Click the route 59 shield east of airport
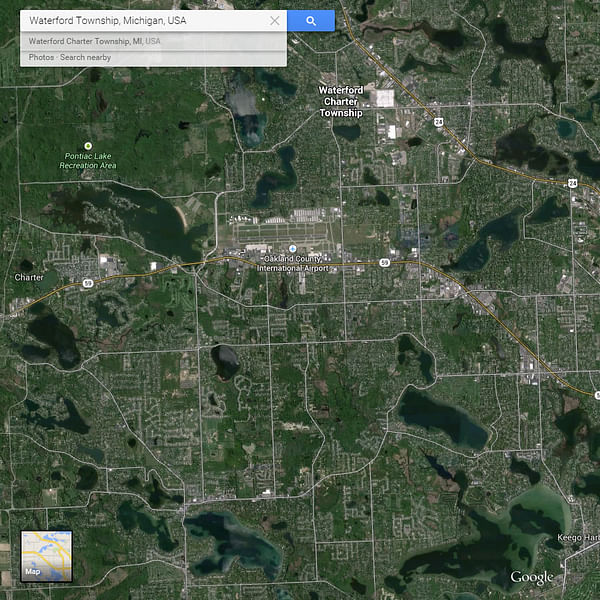The width and height of the screenshot is (600, 600). coord(384,263)
